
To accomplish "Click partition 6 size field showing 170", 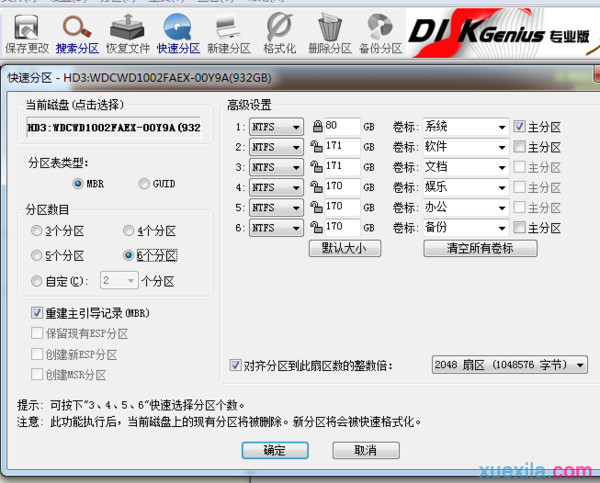I will 342,228.
